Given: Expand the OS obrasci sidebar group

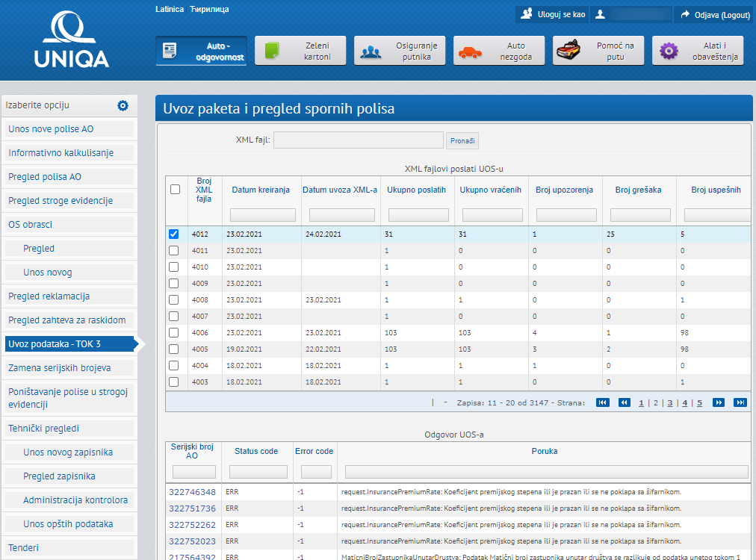Looking at the screenshot, I should tap(31, 225).
